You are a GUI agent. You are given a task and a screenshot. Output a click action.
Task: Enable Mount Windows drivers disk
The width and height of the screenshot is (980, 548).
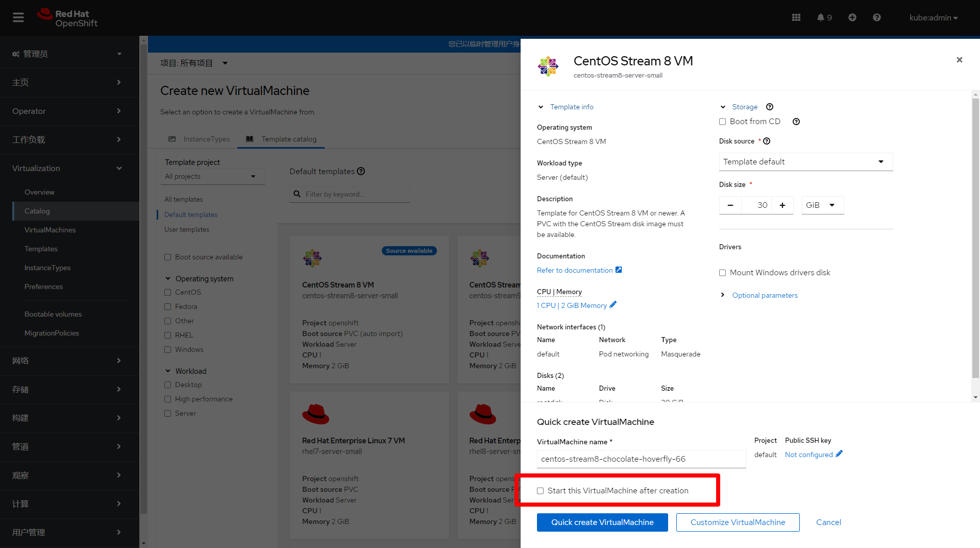click(x=722, y=273)
